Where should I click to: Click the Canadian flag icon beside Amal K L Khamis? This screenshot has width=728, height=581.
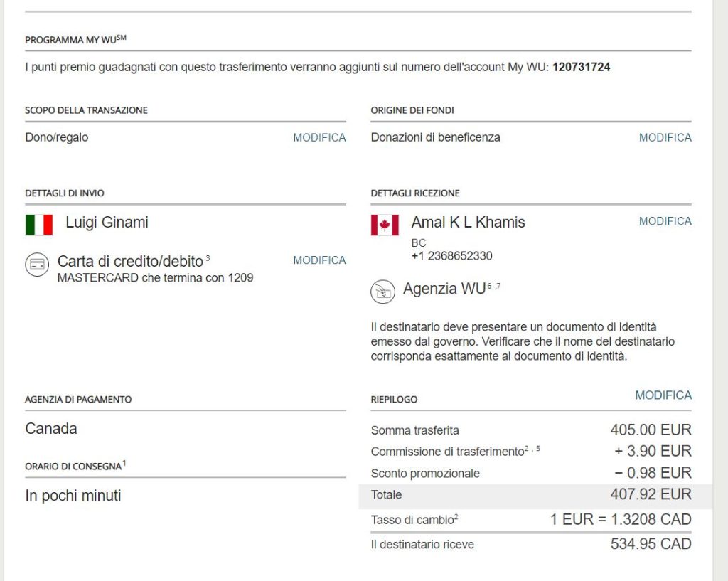385,225
